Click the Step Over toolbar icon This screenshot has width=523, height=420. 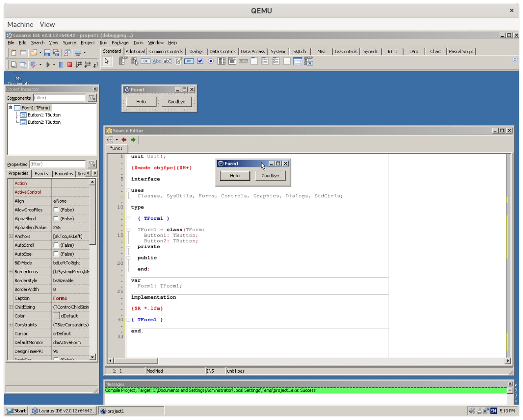(x=87, y=65)
